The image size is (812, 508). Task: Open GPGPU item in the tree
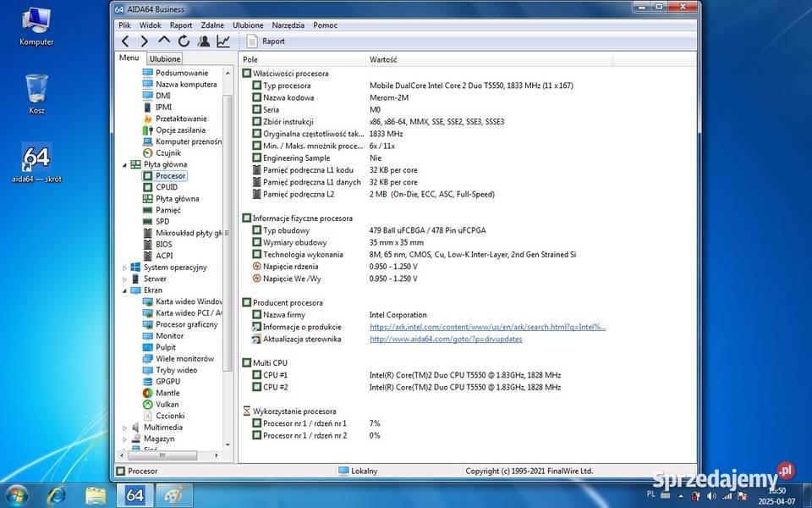point(168,381)
